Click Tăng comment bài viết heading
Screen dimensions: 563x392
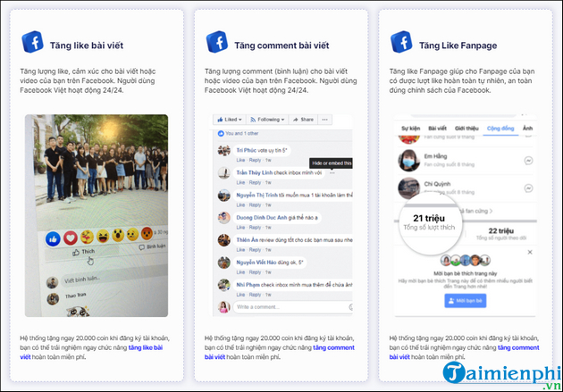281,46
